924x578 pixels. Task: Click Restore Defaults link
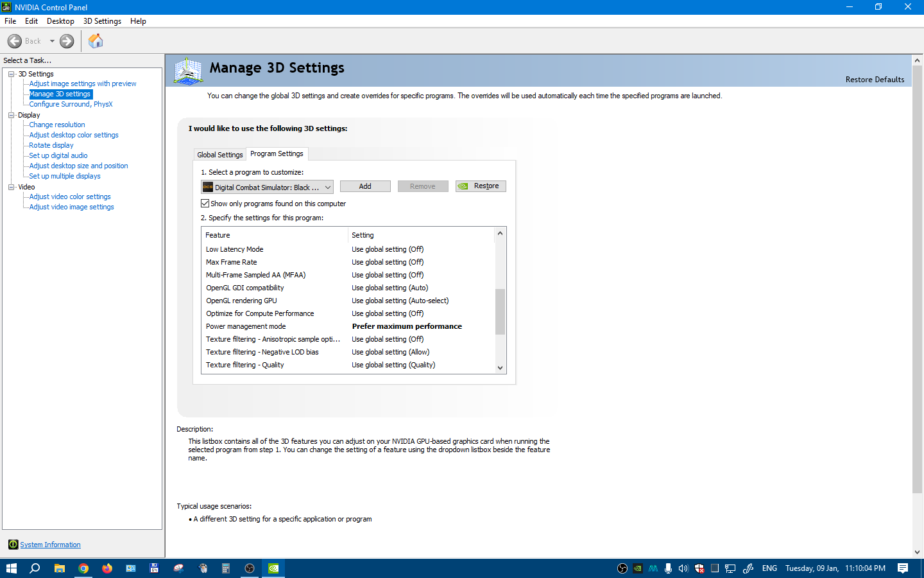click(875, 80)
